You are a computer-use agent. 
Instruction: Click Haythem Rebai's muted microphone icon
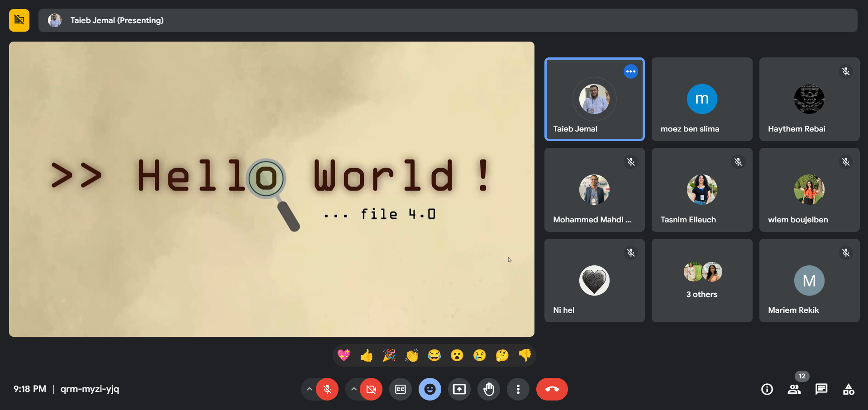[x=845, y=71]
